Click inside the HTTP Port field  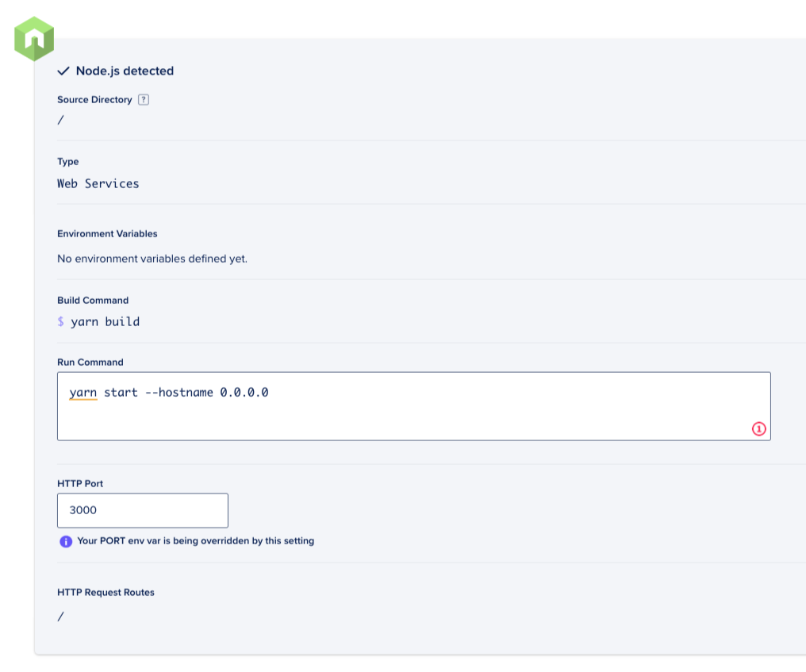click(x=143, y=510)
